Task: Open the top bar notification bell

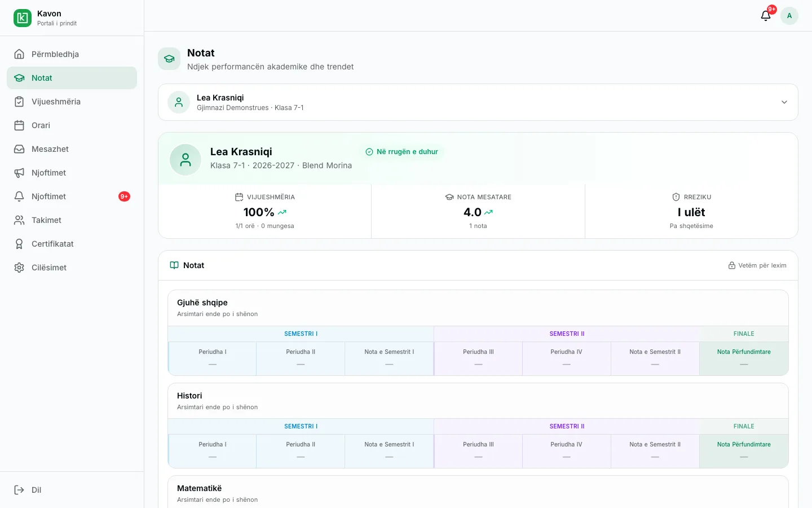Action: tap(766, 16)
